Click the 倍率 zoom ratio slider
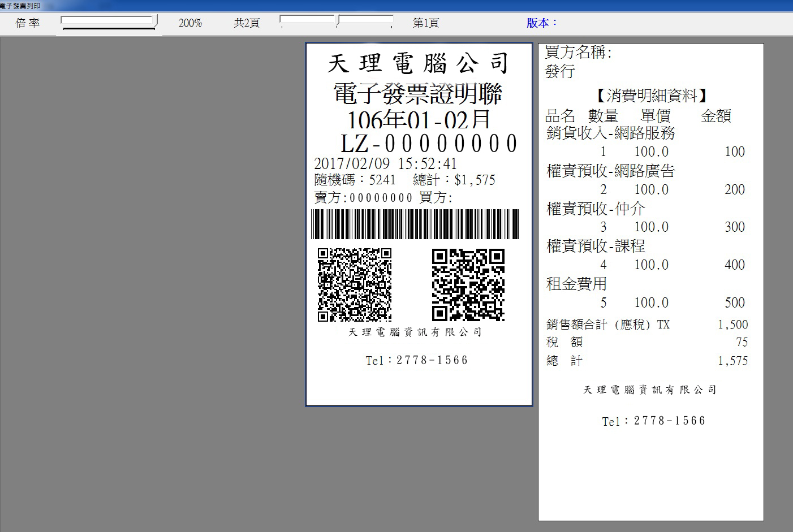The width and height of the screenshot is (793, 532). coord(109,23)
